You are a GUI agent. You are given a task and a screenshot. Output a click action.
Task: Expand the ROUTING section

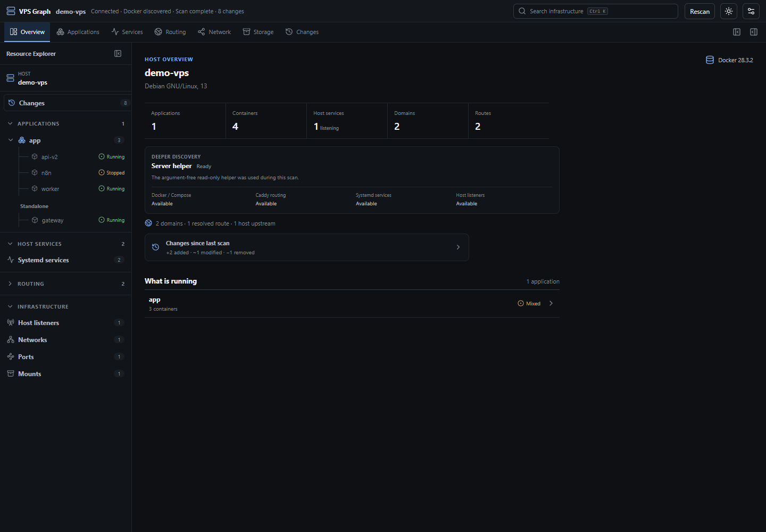(66, 284)
